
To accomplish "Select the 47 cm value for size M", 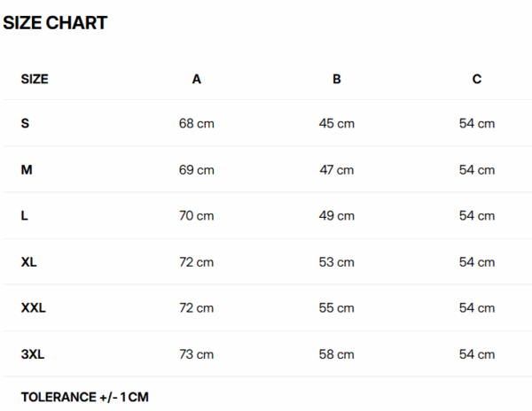I will 337,169.
